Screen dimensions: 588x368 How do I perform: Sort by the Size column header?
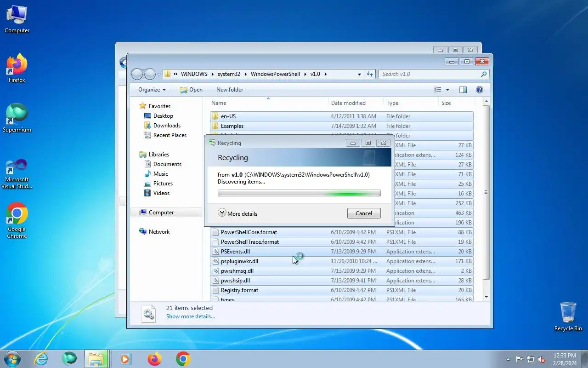click(x=456, y=103)
